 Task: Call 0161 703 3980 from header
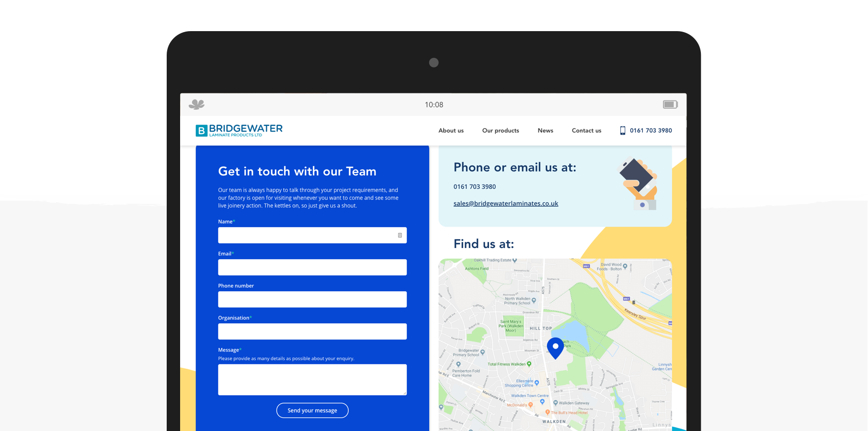651,130
